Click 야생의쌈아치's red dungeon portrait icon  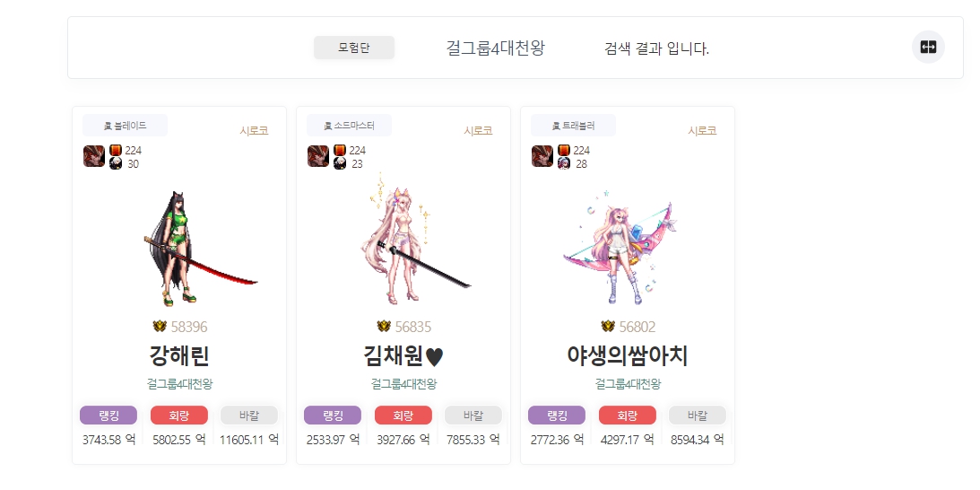coord(542,156)
